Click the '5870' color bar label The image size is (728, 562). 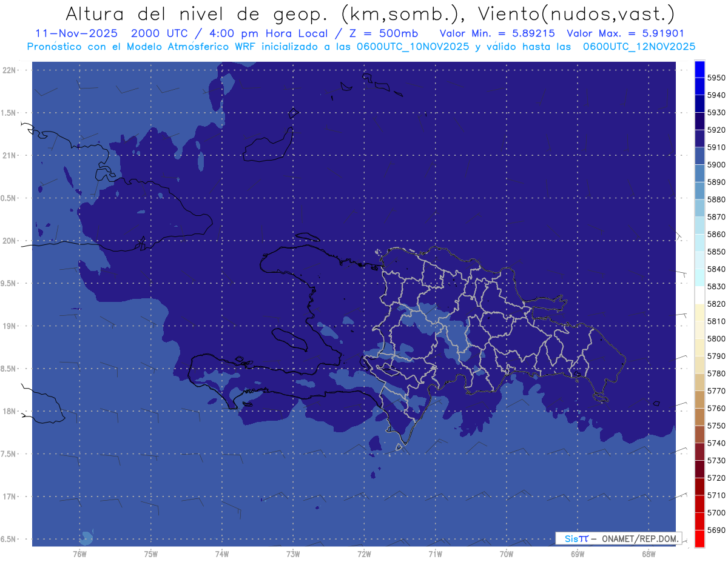pyautogui.click(x=716, y=216)
